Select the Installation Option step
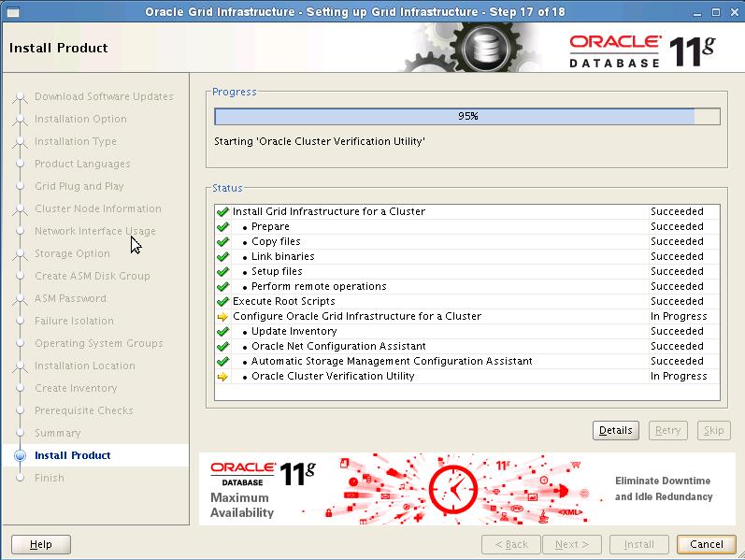The image size is (745, 560). pos(80,119)
